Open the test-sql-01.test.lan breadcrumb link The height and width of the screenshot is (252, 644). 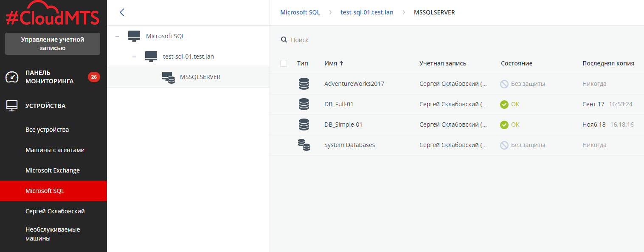(x=367, y=12)
